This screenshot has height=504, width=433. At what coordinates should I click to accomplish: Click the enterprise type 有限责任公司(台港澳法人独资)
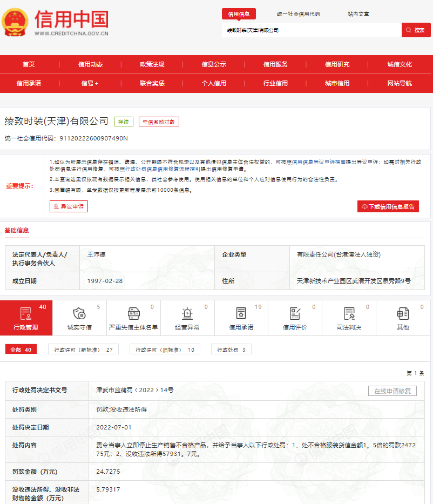pos(339,254)
